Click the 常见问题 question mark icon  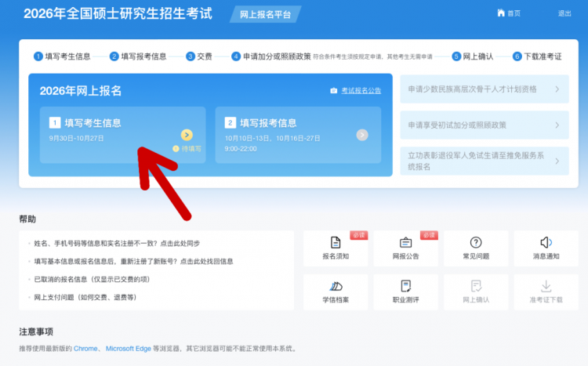pyautogui.click(x=475, y=243)
